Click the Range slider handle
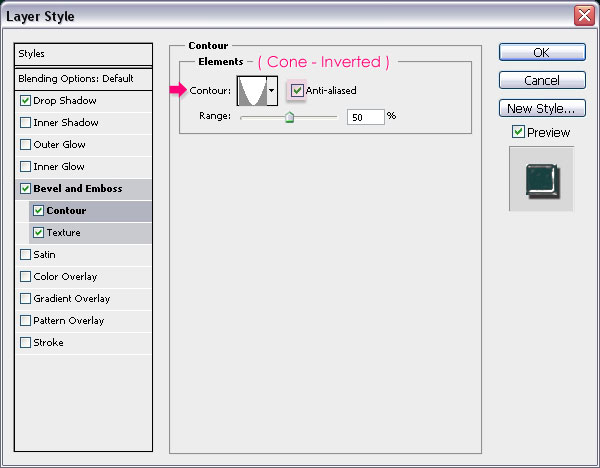The image size is (600, 468). click(290, 117)
